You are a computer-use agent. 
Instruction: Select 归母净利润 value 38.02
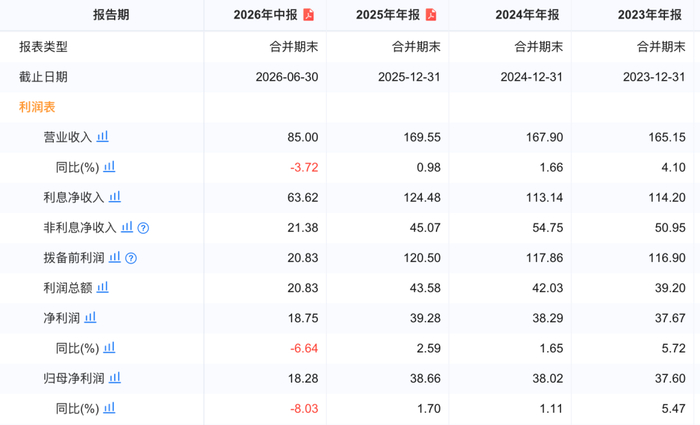click(547, 378)
